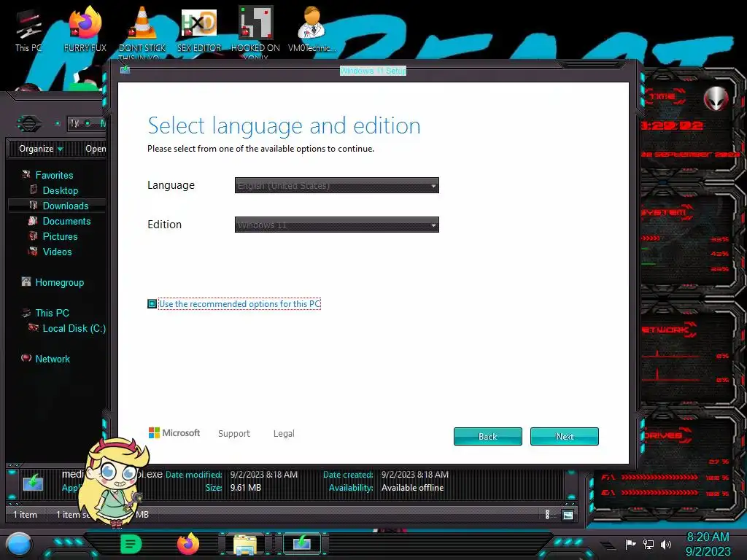The image size is (747, 560).
Task: Click the Available offline status text
Action: click(413, 488)
